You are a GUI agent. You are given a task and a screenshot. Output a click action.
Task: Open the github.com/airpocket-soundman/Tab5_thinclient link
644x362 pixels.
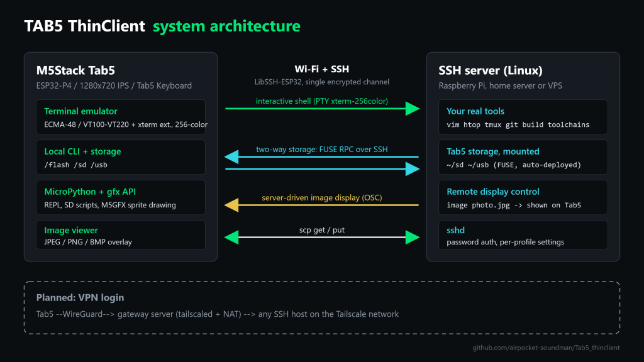[x=546, y=348]
